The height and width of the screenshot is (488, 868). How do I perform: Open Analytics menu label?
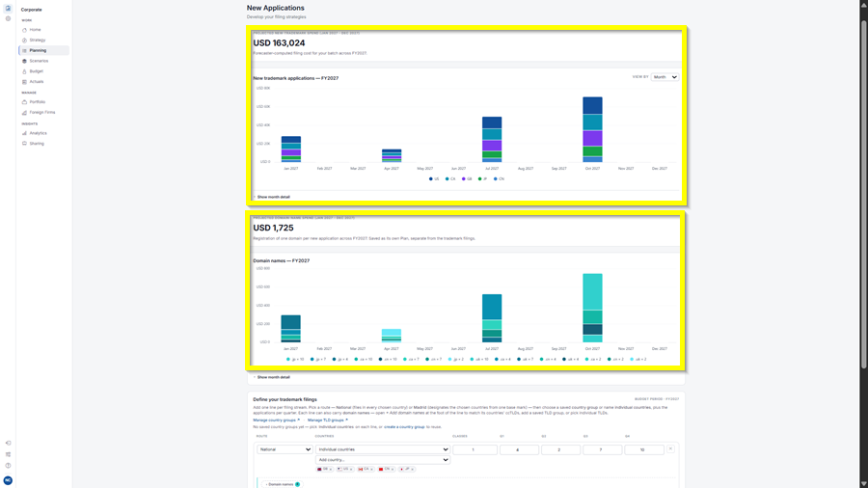(39, 133)
